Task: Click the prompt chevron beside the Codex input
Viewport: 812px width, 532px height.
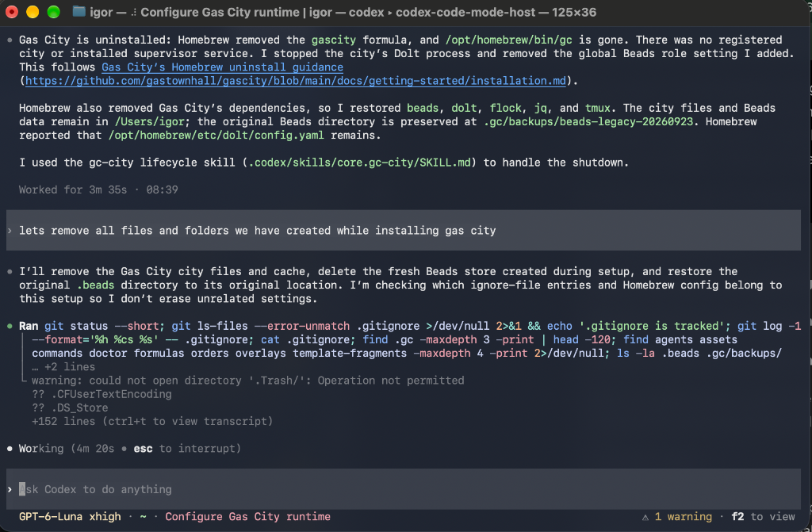Action: tap(10, 489)
